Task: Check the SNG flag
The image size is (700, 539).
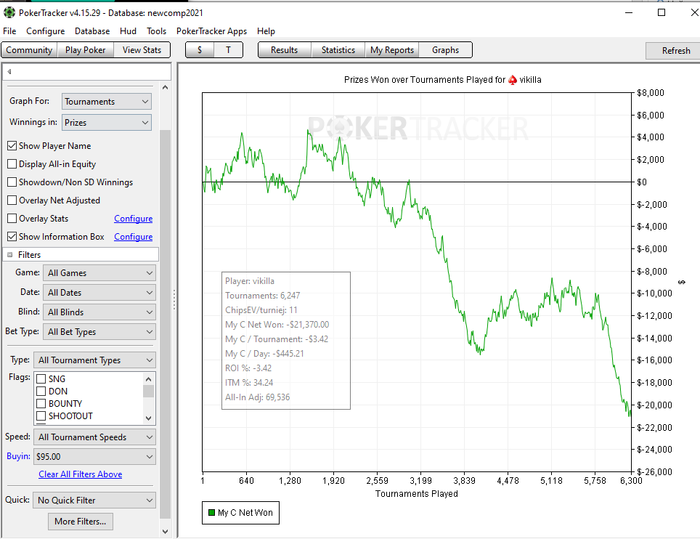Action: 41,379
